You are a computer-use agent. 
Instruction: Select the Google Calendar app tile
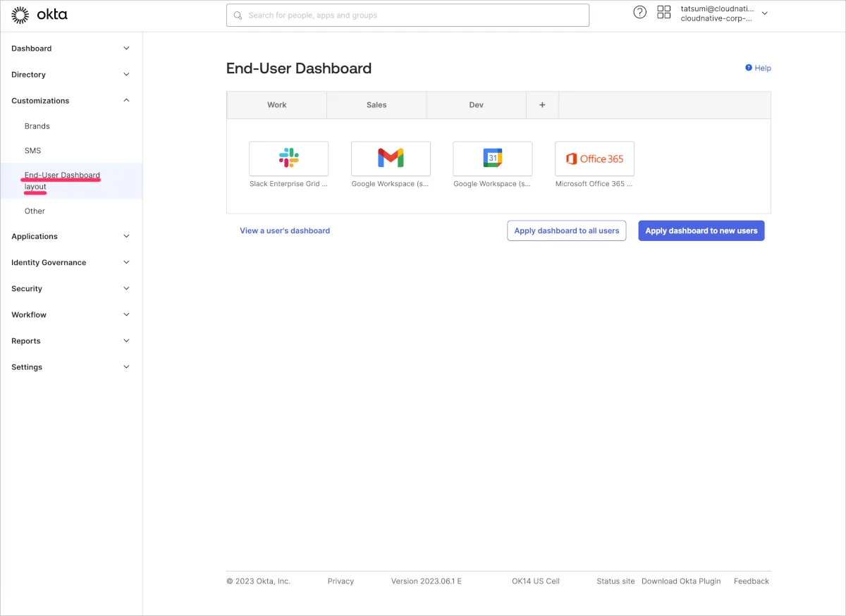point(492,159)
